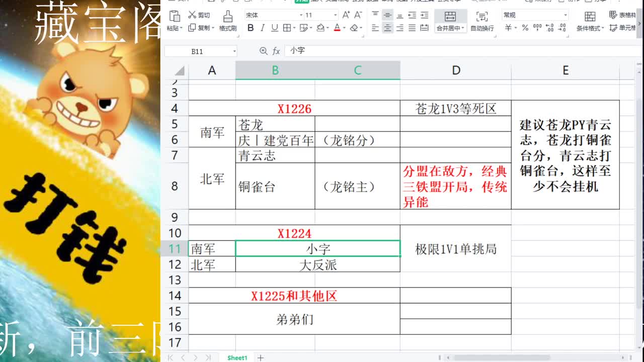
Task: Align text left in the cell
Action: [x=375, y=28]
